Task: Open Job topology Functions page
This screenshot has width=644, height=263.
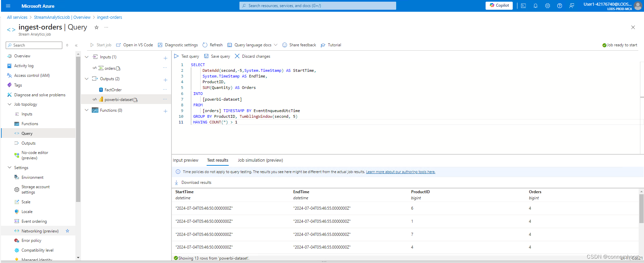Action: pyautogui.click(x=30, y=124)
